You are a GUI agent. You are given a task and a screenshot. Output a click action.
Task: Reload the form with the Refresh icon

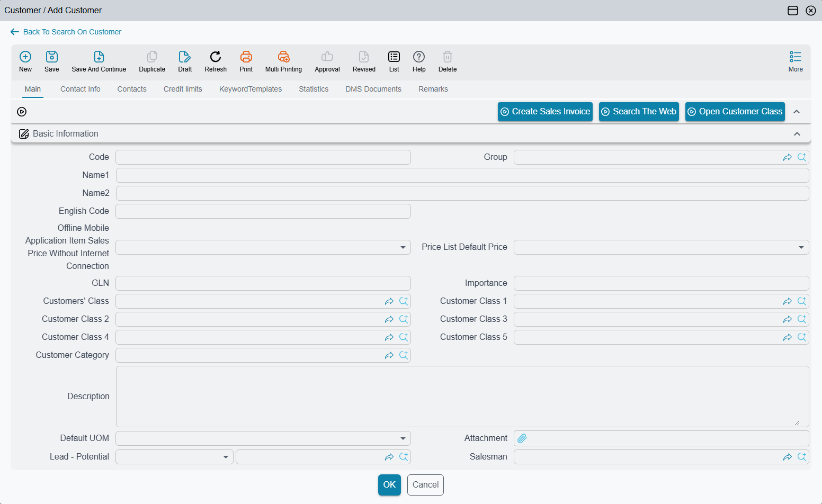pos(216,57)
